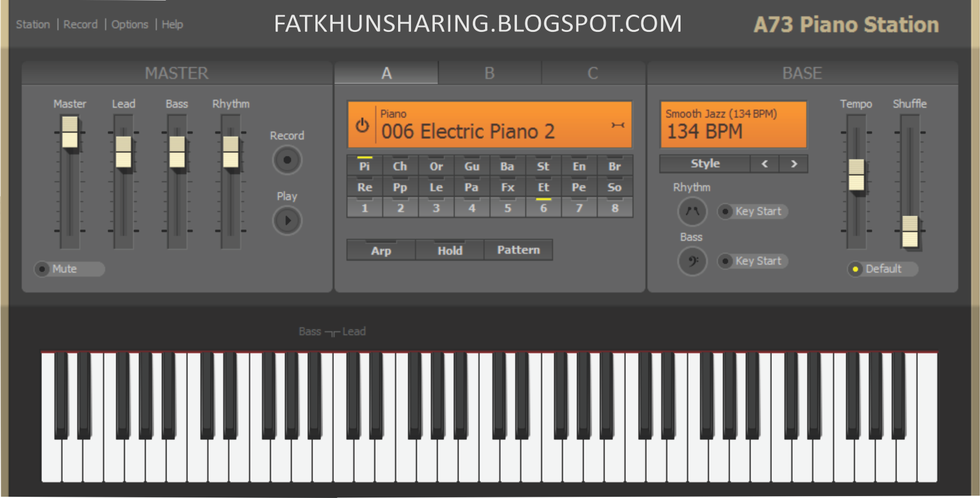Select the Ba instrument category

[x=507, y=166]
